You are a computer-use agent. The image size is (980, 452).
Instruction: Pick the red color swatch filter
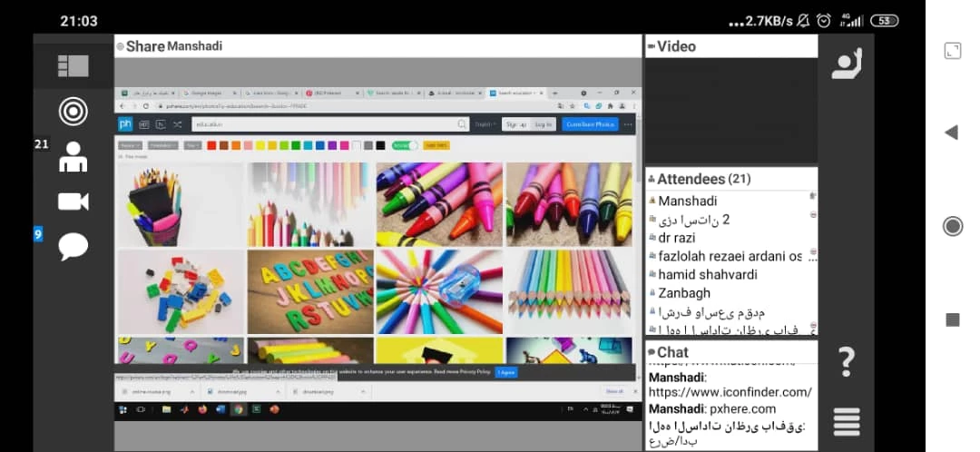pos(211,145)
